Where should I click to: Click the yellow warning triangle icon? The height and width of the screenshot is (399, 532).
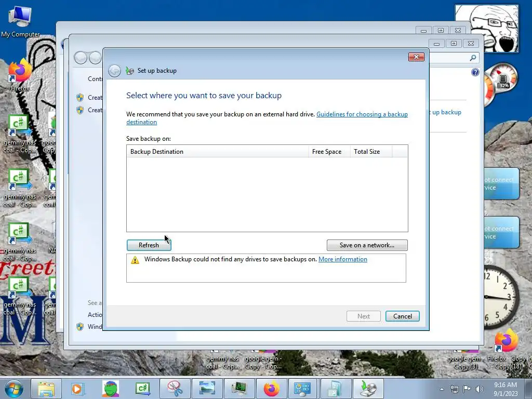135,260
